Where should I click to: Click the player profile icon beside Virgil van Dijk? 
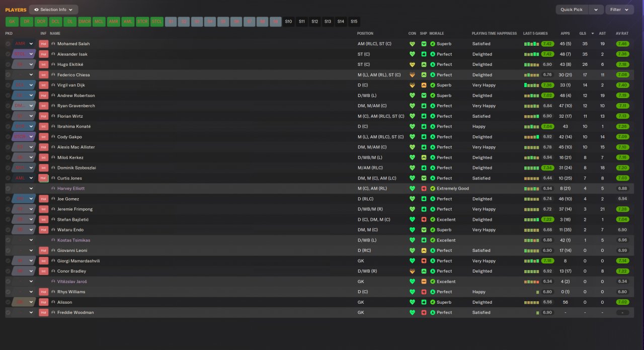pos(53,85)
